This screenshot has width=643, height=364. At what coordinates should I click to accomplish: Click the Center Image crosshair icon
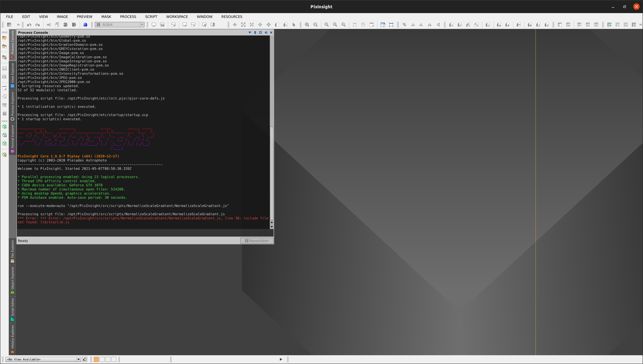click(235, 24)
